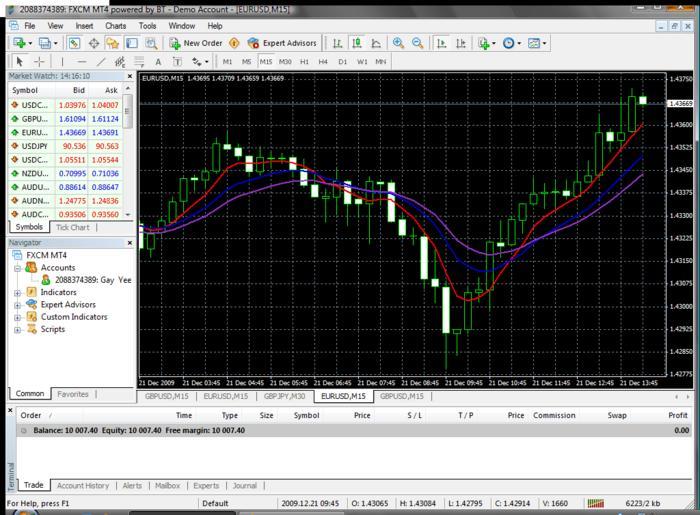Switch chart to H4 timeframe

[323, 62]
